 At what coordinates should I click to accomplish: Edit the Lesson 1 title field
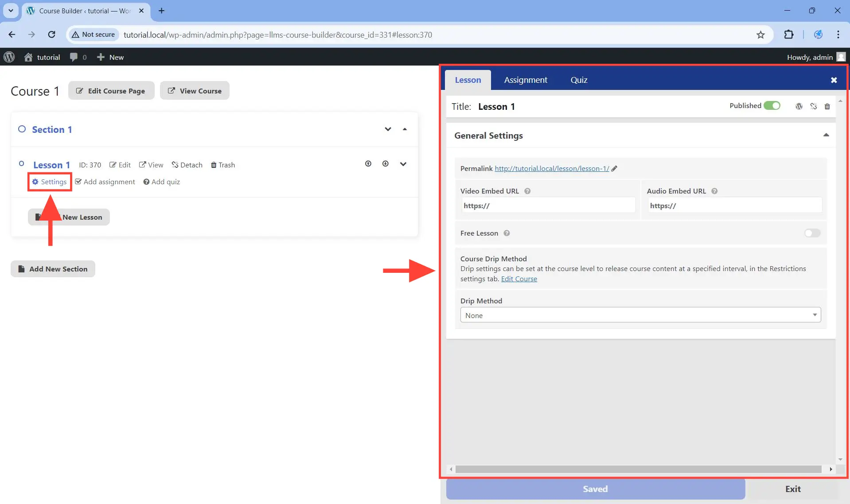tap(496, 107)
